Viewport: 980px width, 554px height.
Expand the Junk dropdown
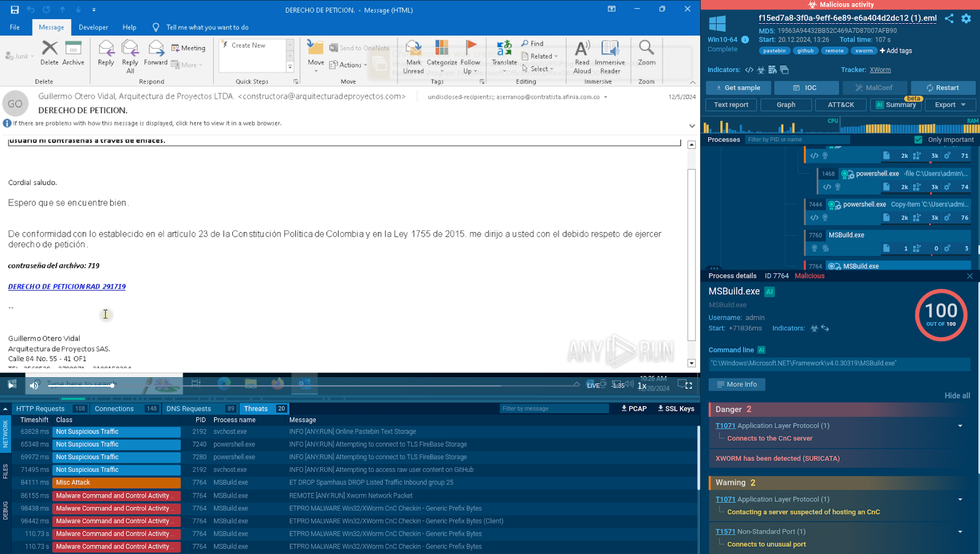[19, 56]
